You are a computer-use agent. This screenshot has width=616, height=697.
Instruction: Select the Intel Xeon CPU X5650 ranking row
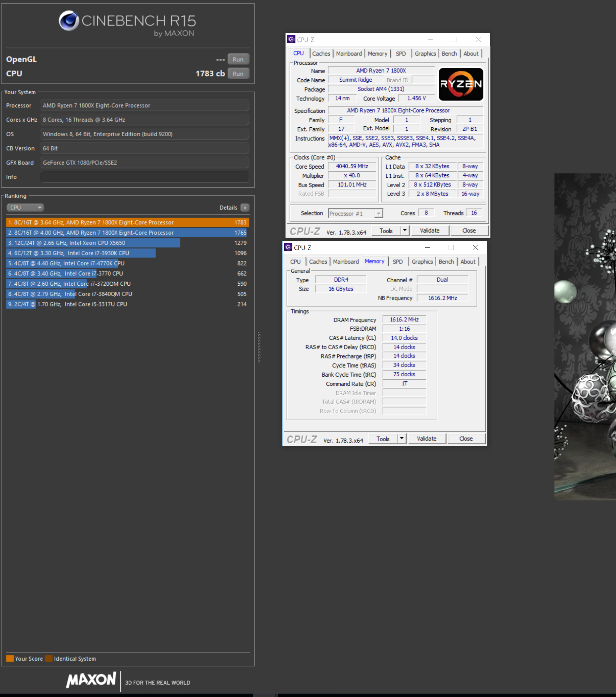[128, 243]
